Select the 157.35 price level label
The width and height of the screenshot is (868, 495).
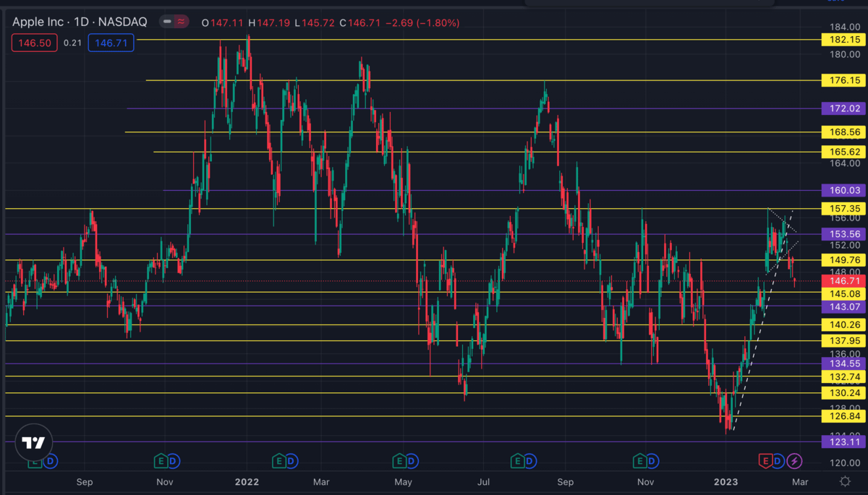(844, 208)
